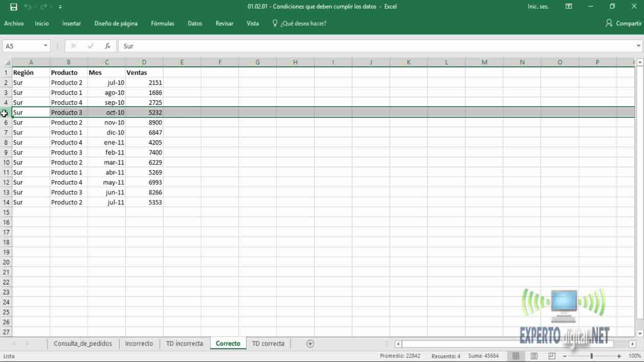
Task: Open the Consulta_de_pedidos sheet tab
Action: pyautogui.click(x=83, y=344)
